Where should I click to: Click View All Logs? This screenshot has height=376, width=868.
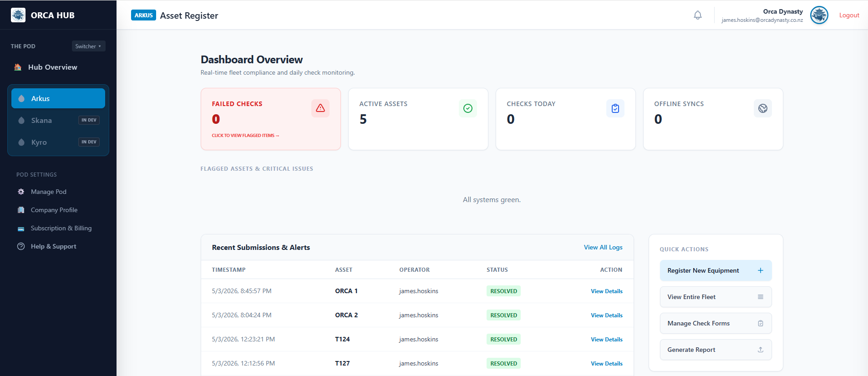tap(603, 247)
